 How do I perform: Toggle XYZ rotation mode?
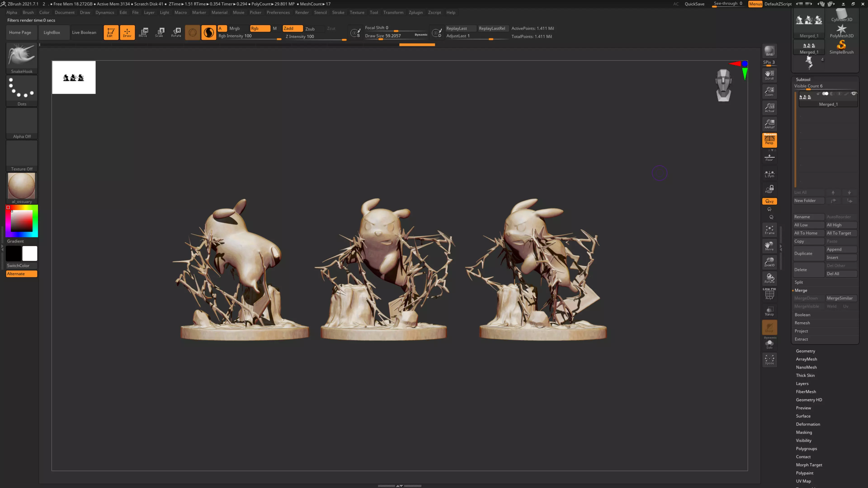coord(770,201)
